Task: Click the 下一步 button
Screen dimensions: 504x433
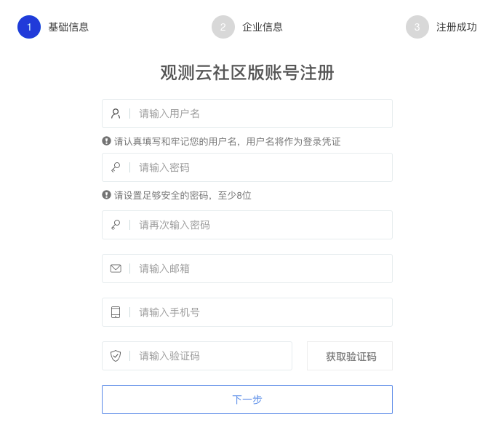Action: [247, 400]
